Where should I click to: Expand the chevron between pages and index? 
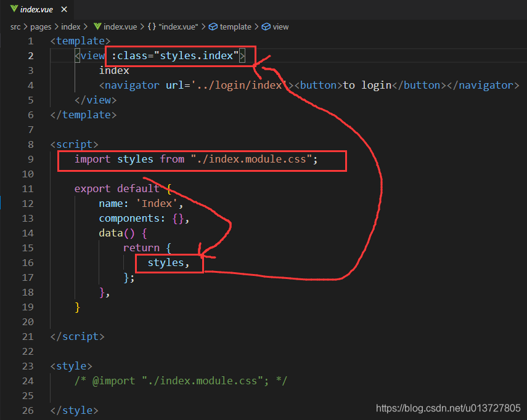pos(56,26)
